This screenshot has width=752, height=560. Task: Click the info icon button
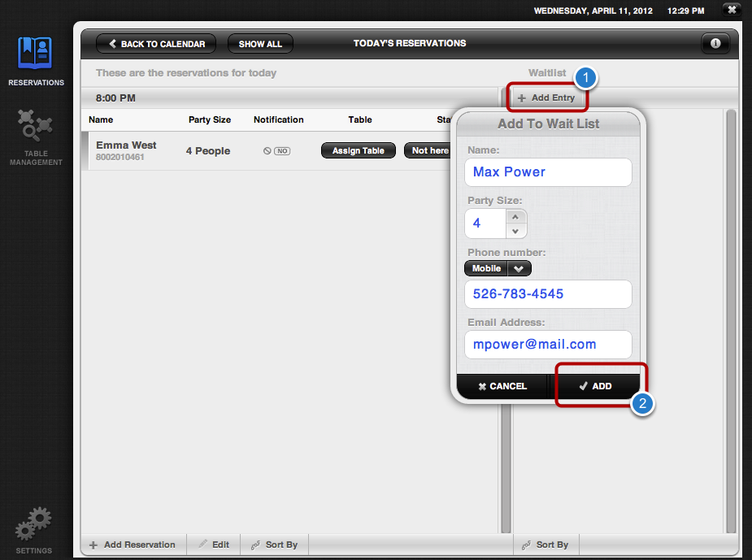point(715,44)
